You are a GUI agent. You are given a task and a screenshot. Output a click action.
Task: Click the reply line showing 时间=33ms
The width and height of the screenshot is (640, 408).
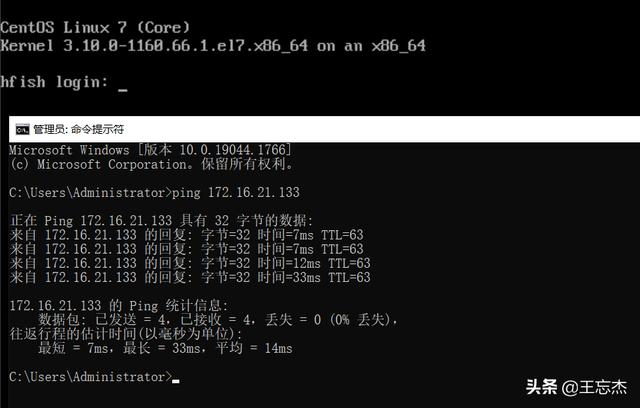[190, 277]
